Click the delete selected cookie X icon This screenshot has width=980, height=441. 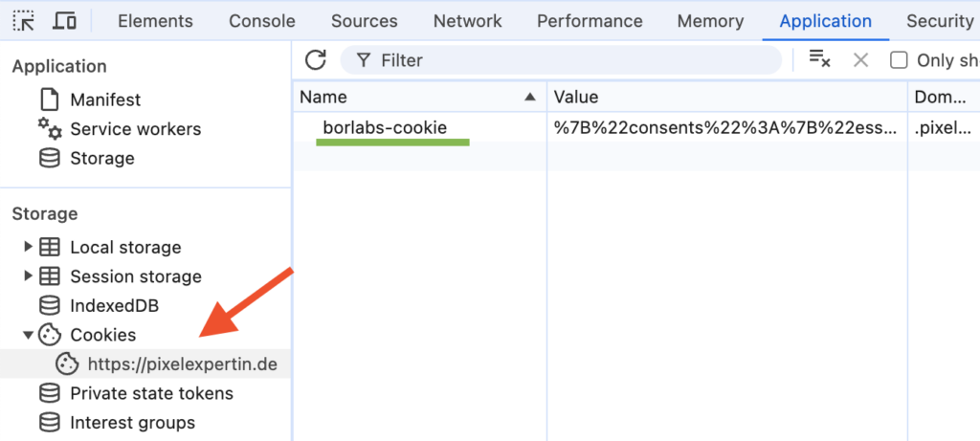(860, 60)
